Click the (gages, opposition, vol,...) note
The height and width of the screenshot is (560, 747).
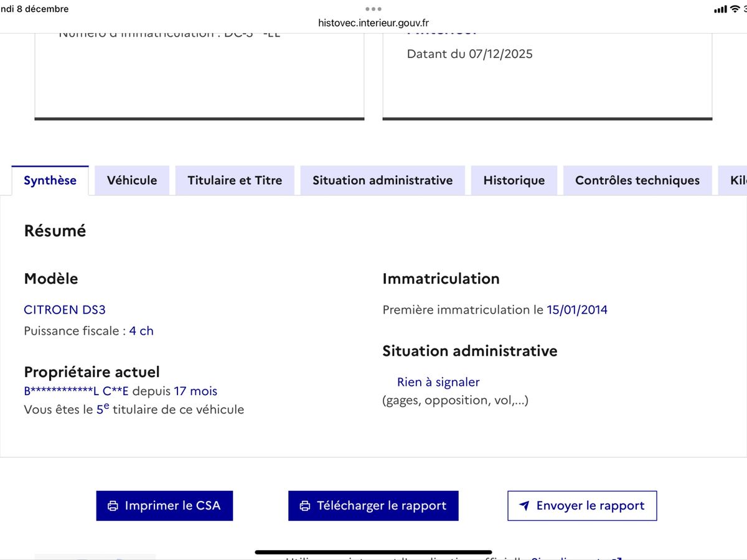tap(455, 400)
